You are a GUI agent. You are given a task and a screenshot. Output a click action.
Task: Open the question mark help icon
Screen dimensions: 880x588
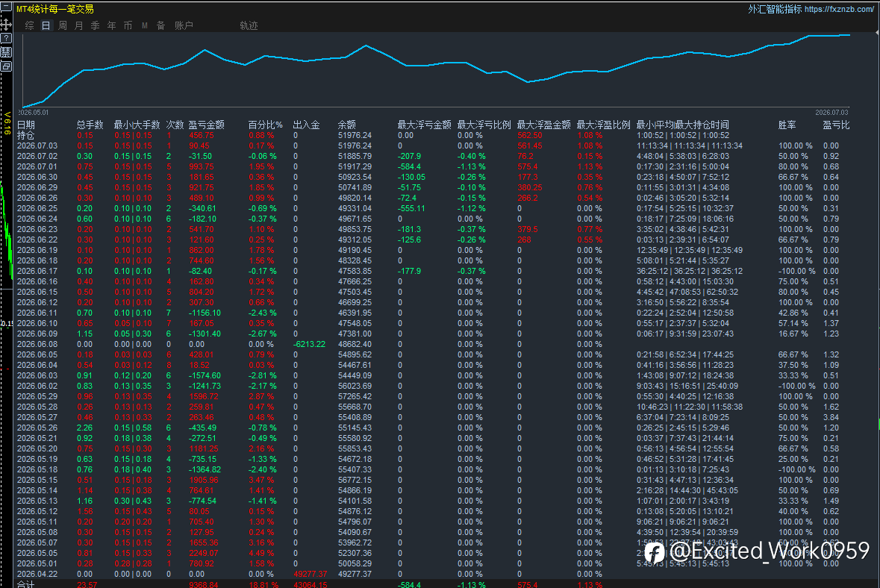pos(6,38)
